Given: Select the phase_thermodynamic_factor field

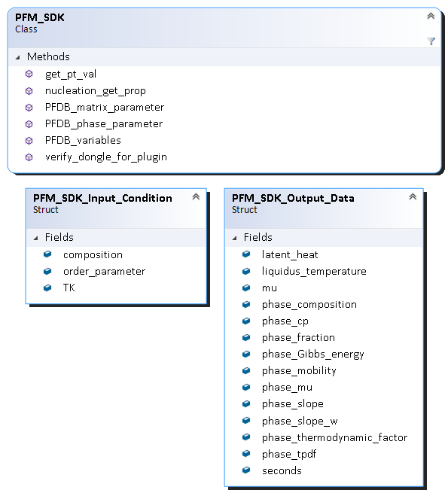Looking at the screenshot, I should (334, 437).
